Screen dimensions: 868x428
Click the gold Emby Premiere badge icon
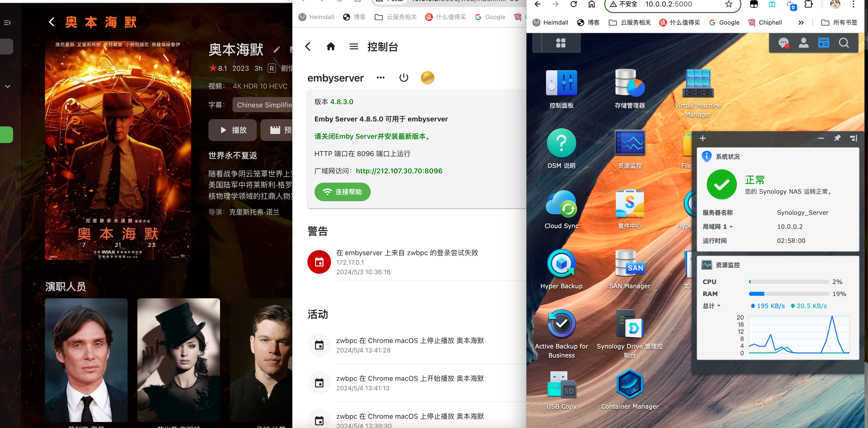[427, 78]
